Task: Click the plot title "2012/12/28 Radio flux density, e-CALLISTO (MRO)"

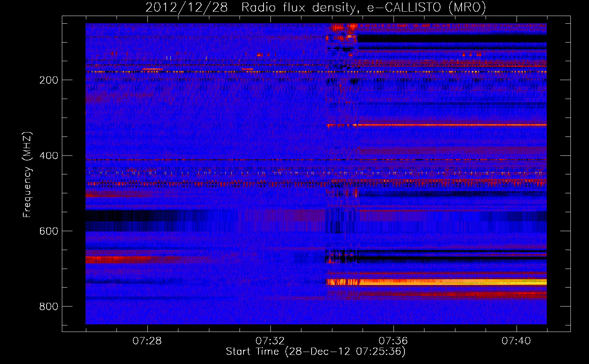Action: click(x=316, y=7)
